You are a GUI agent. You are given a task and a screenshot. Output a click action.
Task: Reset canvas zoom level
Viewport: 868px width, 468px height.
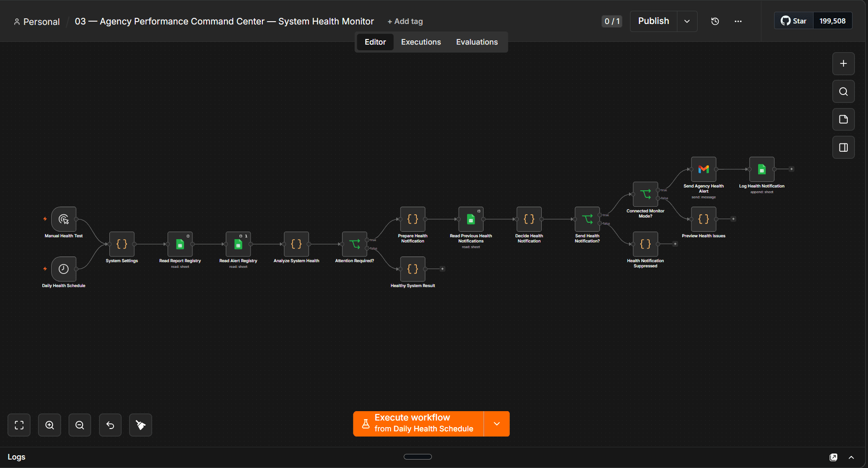click(x=110, y=425)
